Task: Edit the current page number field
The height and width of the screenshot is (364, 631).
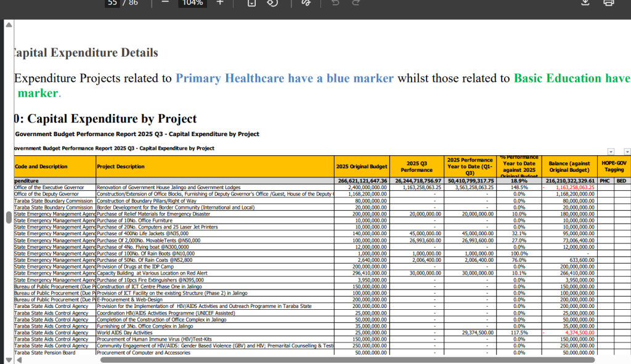Action: click(x=112, y=2)
